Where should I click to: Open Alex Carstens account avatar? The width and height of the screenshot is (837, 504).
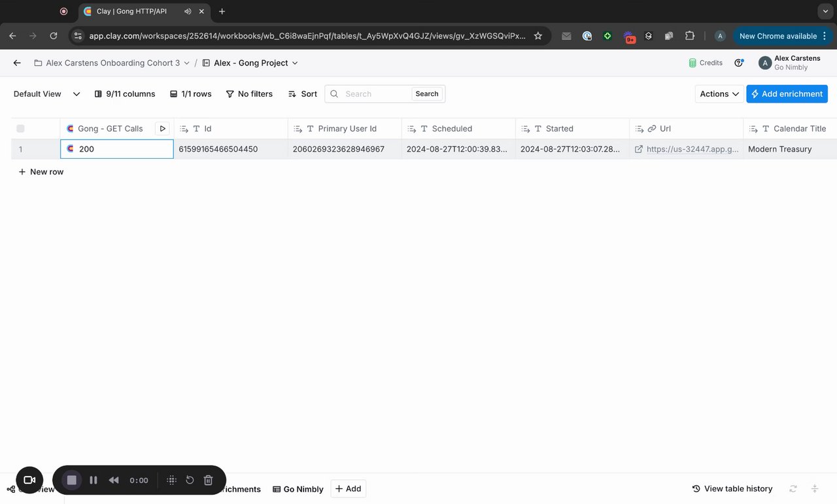point(764,63)
